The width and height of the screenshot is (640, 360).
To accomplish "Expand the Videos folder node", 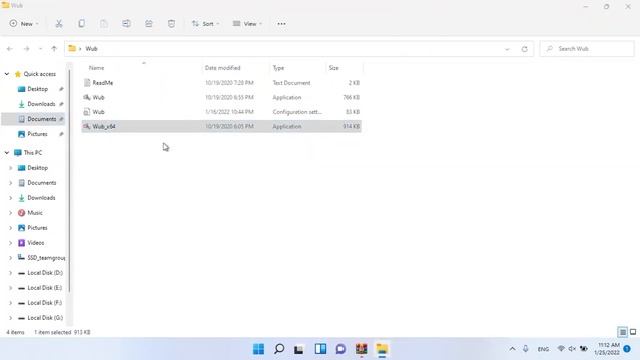I will pos(11,243).
